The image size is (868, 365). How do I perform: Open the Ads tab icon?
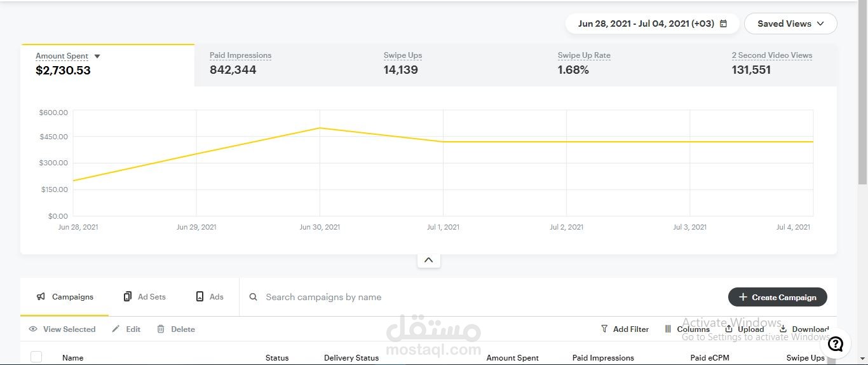[x=200, y=296]
